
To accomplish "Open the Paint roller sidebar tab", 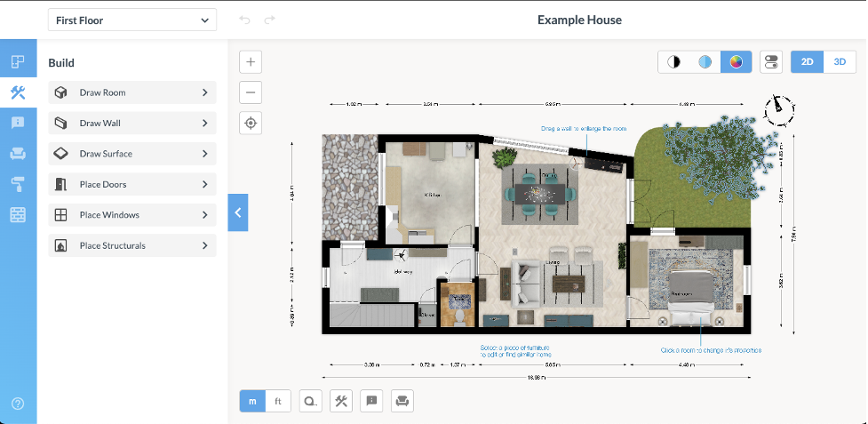I will 18,184.
